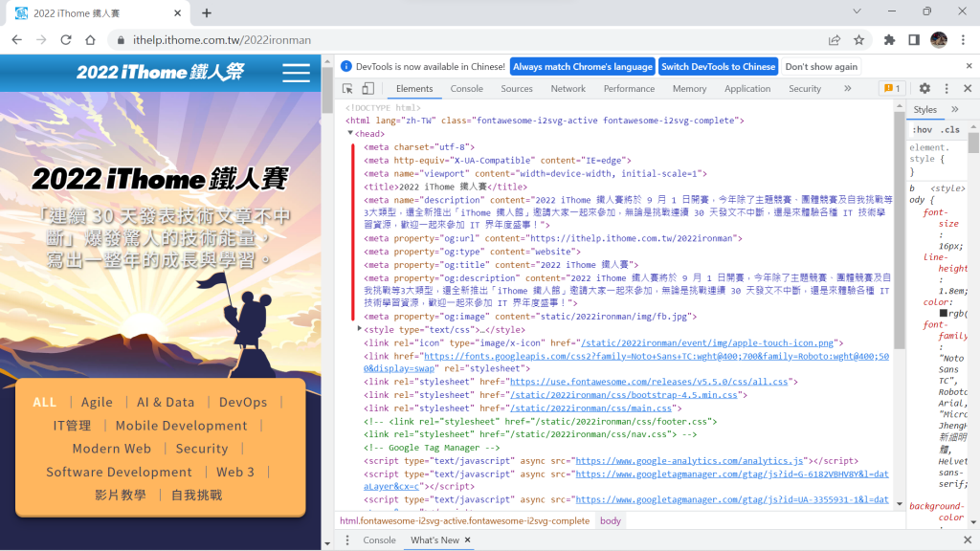Switch to the Console tab in top bar
The width and height of the screenshot is (980, 551).
coord(466,89)
